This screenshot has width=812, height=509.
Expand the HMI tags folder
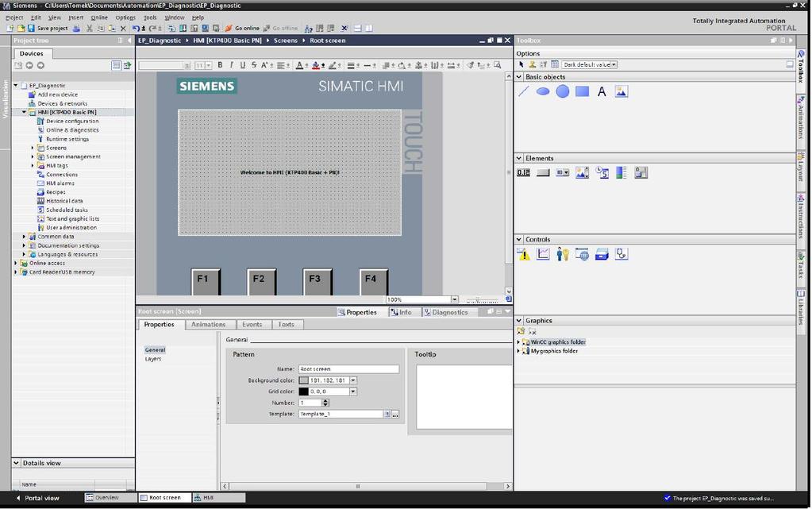tap(32, 165)
